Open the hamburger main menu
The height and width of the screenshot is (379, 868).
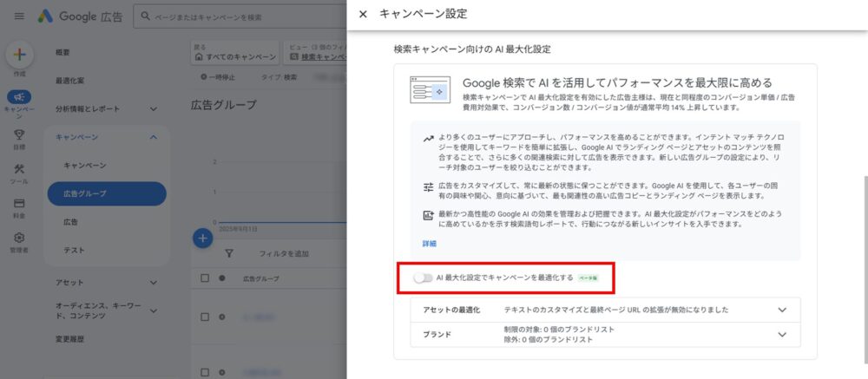click(19, 16)
